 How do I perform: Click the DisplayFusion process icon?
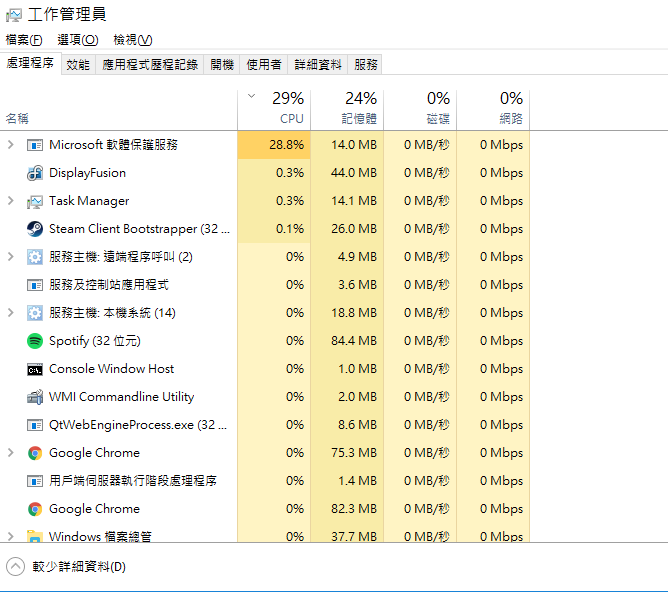point(35,173)
